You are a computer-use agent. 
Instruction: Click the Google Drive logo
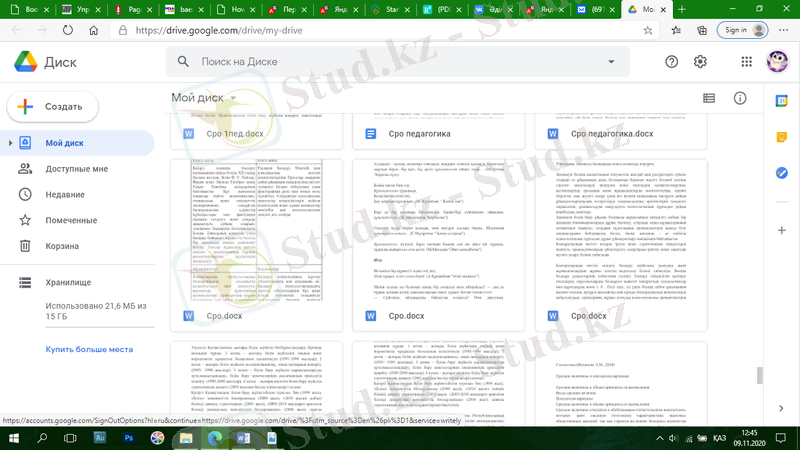(26, 62)
